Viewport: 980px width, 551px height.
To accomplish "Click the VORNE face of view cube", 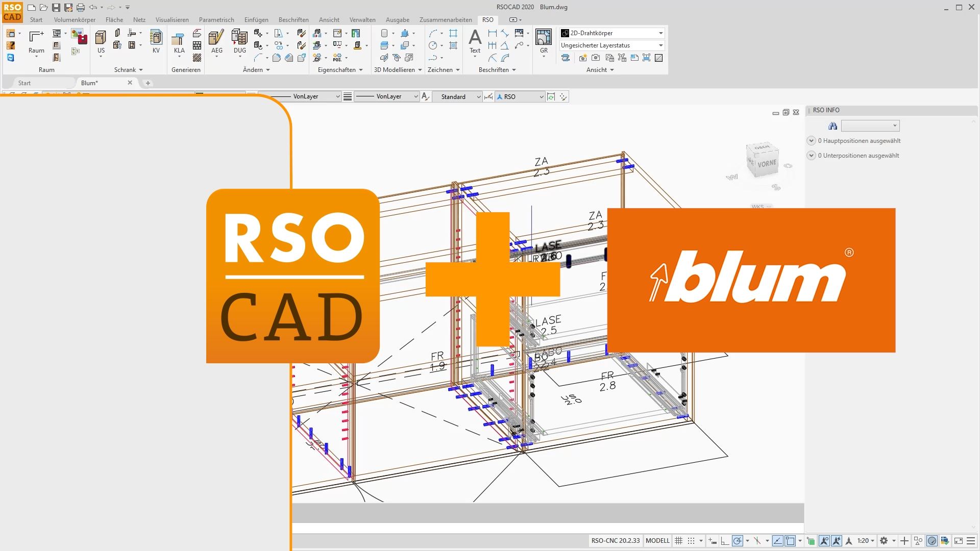I will point(767,164).
